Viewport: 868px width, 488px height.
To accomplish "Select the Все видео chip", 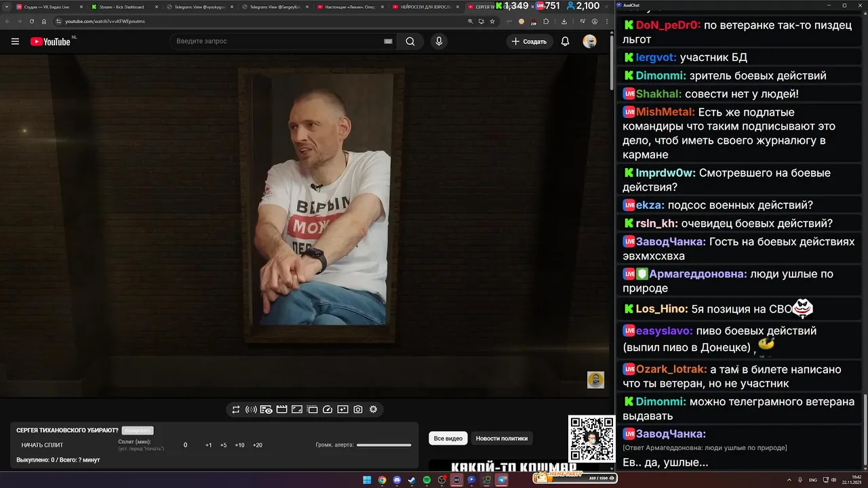I will (448, 439).
